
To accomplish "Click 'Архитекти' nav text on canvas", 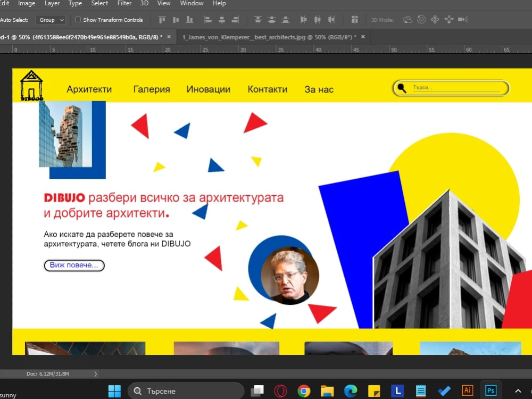I will (x=89, y=89).
